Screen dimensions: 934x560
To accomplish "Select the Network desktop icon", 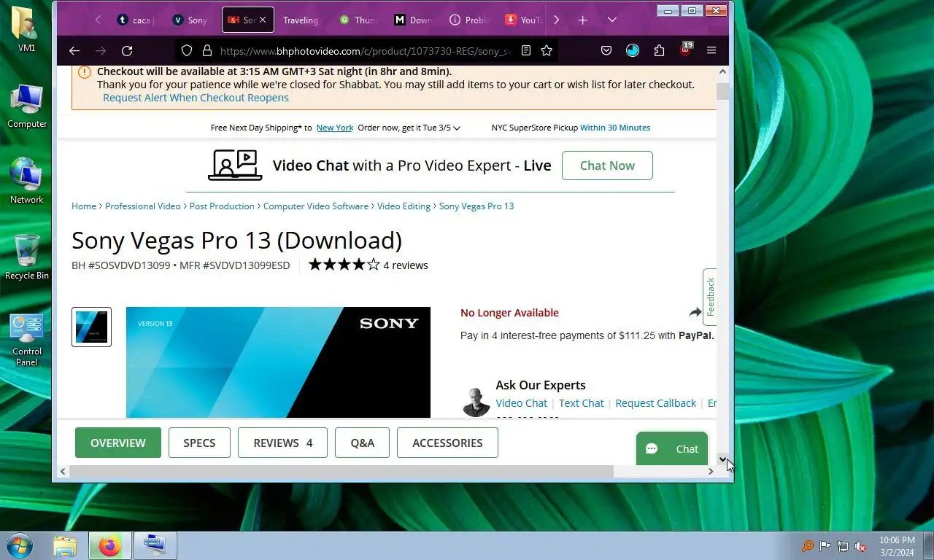I will tap(27, 181).
